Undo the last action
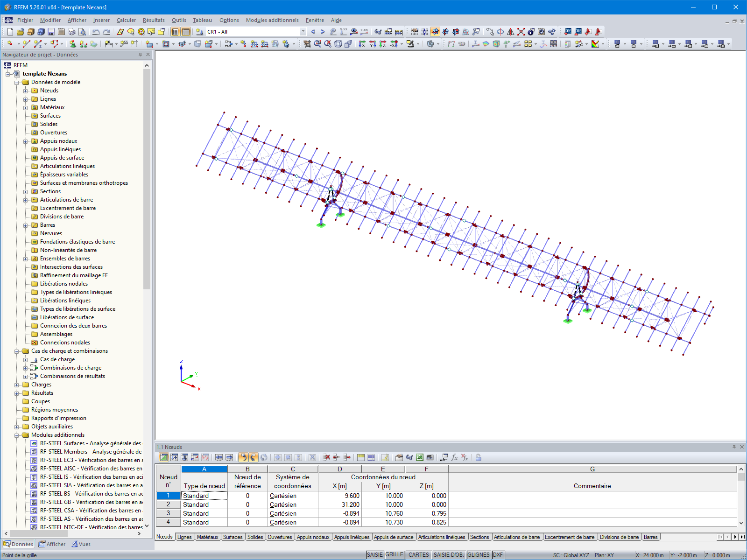 click(96, 32)
